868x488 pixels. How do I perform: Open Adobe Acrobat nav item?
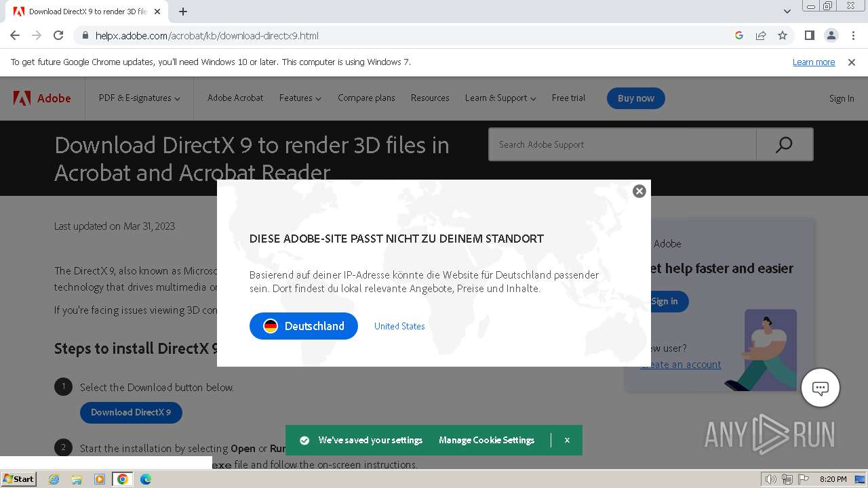click(x=235, y=98)
